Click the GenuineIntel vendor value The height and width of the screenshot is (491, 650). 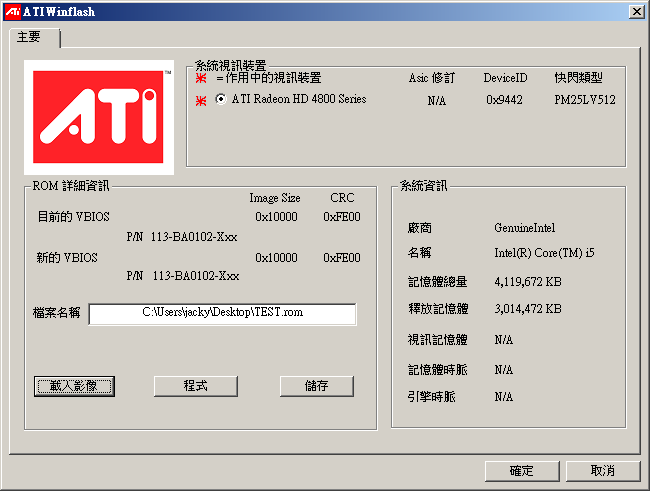point(524,228)
